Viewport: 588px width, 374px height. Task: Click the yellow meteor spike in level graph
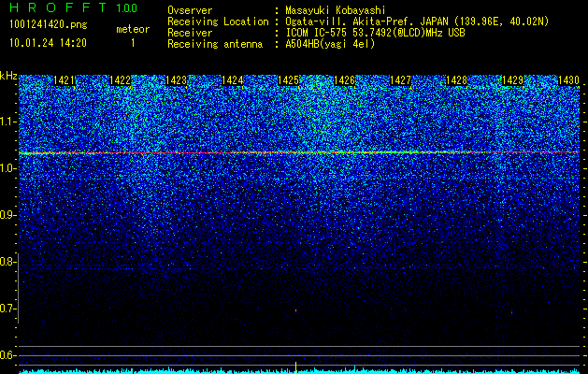coord(296,367)
